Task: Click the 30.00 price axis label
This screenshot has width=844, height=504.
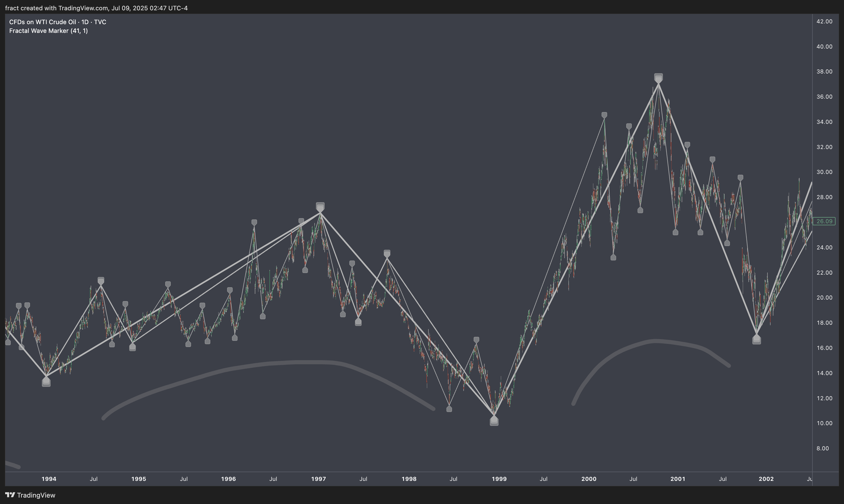Action: tap(824, 172)
